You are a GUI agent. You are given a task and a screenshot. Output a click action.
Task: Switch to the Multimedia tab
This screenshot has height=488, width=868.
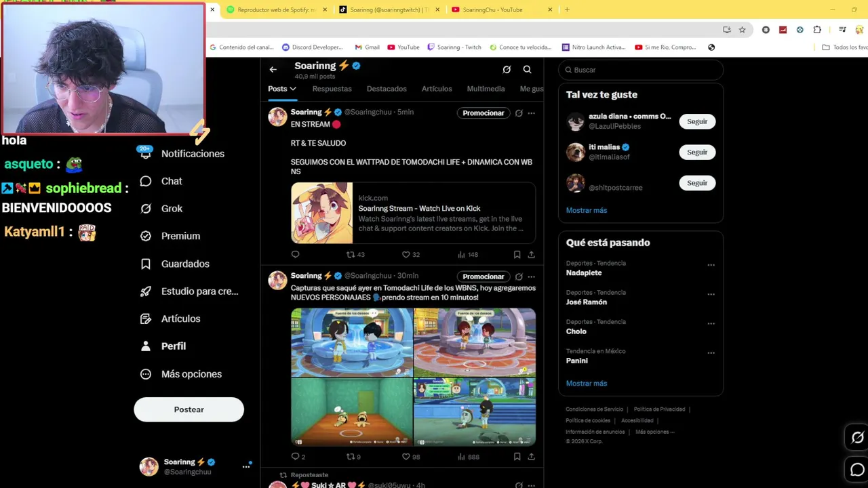[x=486, y=89]
